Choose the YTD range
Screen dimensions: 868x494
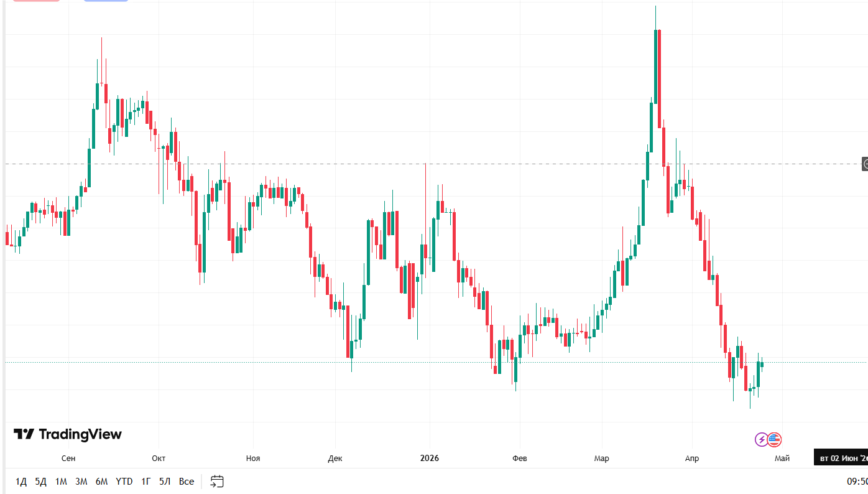point(124,482)
